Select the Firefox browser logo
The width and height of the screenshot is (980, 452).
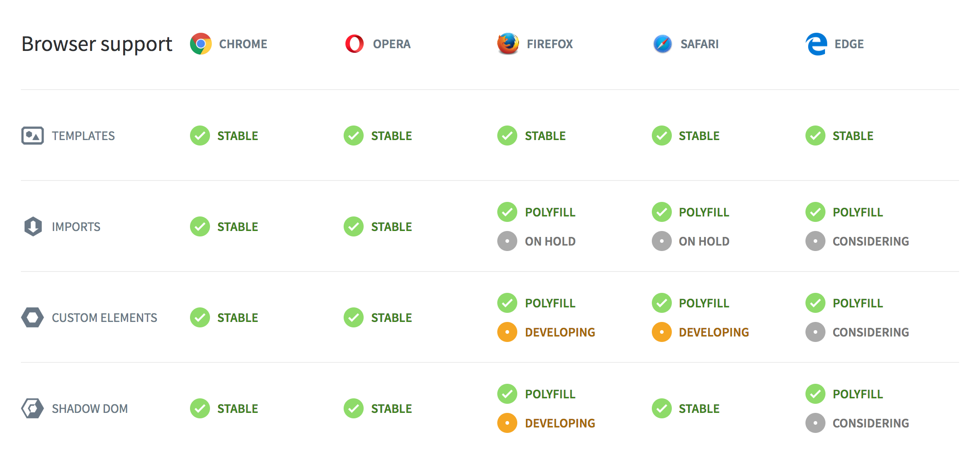click(x=508, y=44)
